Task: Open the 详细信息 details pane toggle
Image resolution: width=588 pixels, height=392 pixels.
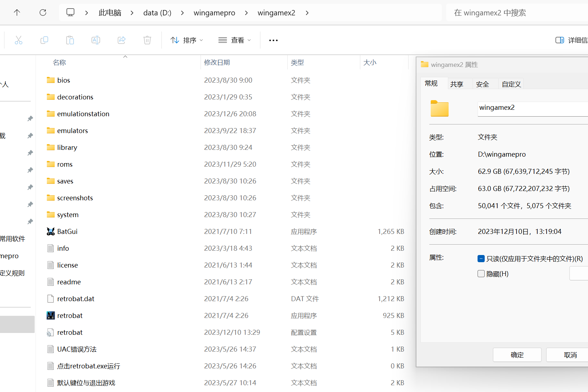Action: point(559,40)
